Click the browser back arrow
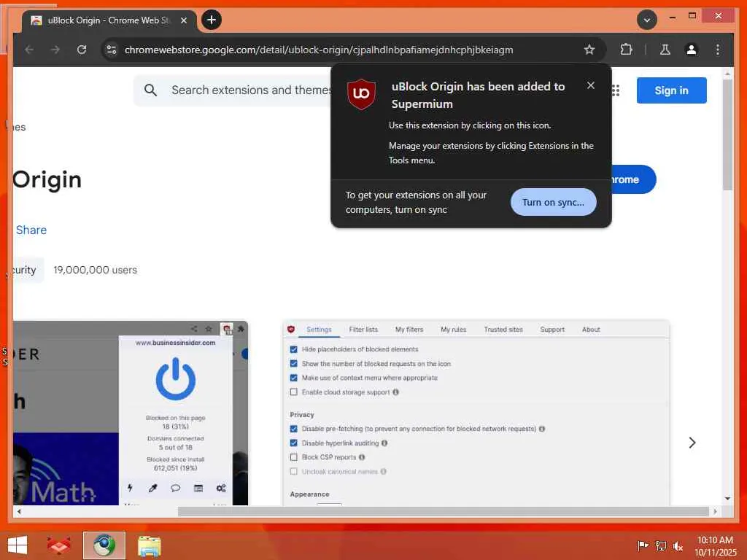 [x=29, y=50]
